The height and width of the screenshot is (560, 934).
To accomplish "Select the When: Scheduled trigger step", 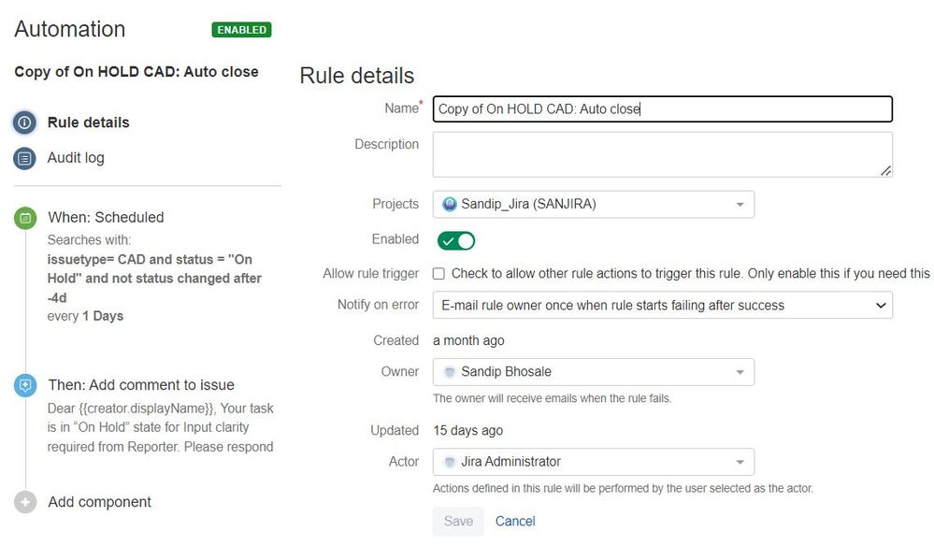I will coord(106,218).
